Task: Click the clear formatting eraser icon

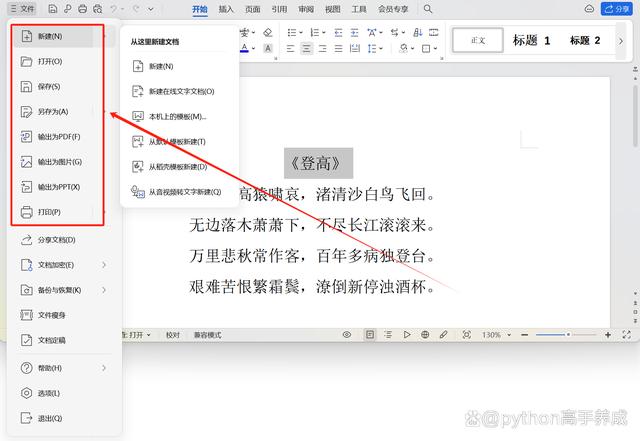Action: pos(267,32)
